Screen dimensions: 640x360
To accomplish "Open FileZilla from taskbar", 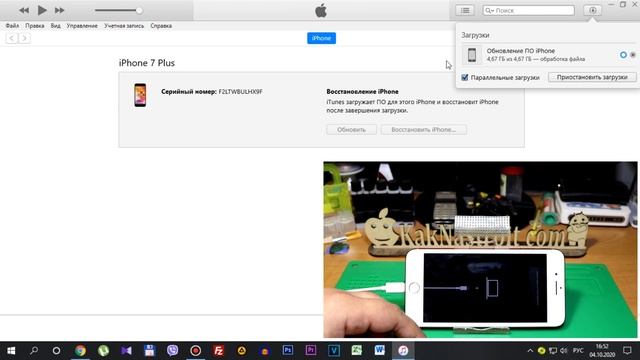I will click(219, 351).
